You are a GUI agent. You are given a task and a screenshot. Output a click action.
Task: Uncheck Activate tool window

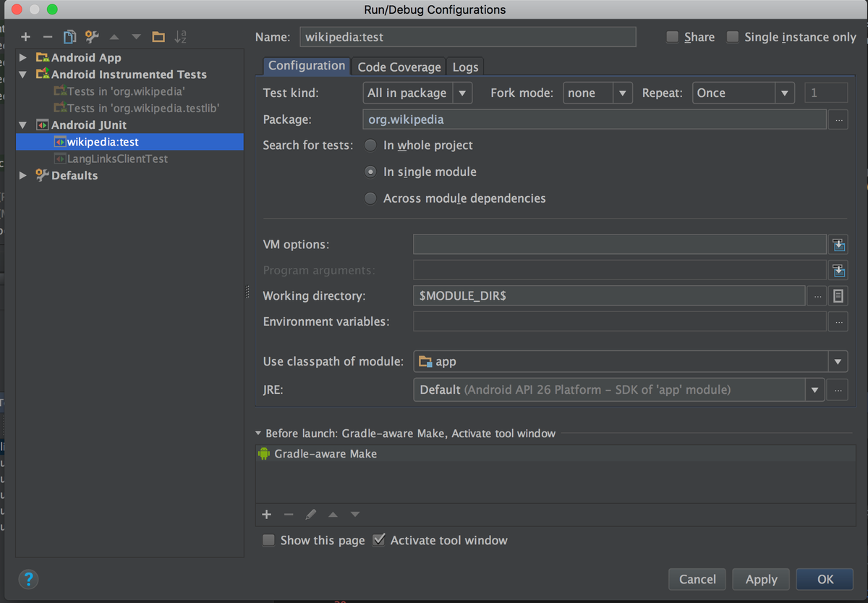379,539
